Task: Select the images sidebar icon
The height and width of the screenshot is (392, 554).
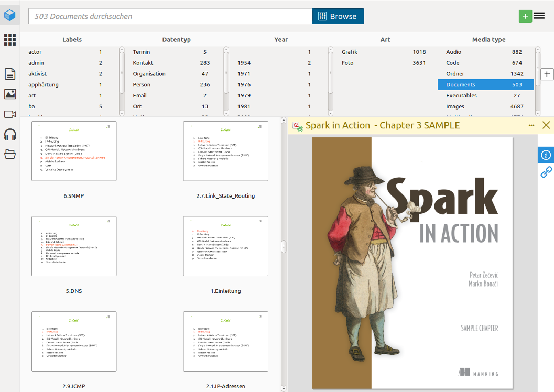Action: coord(10,94)
